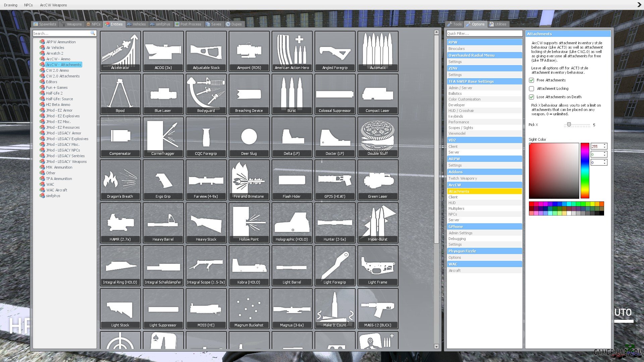Choose the Deer Slug ammo icon
Image resolution: width=644 pixels, height=362 pixels.
point(249,137)
